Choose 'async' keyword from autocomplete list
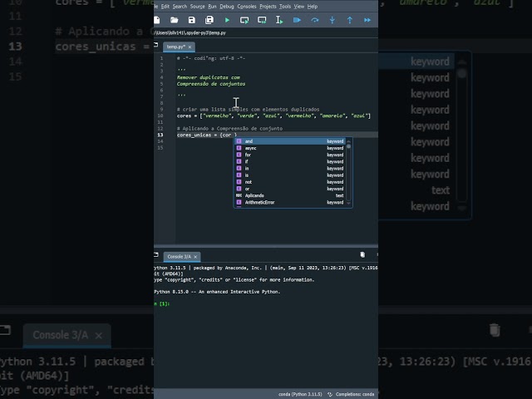 (x=290, y=148)
